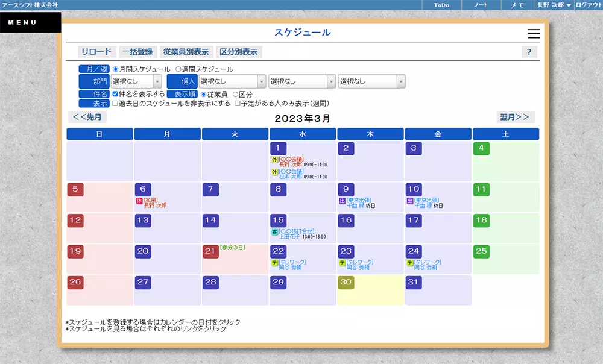Open the first 個人 dropdown

click(x=232, y=81)
